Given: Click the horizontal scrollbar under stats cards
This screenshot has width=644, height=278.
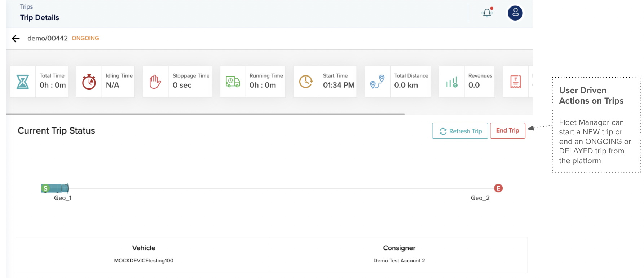Looking at the screenshot, I should click(x=205, y=114).
